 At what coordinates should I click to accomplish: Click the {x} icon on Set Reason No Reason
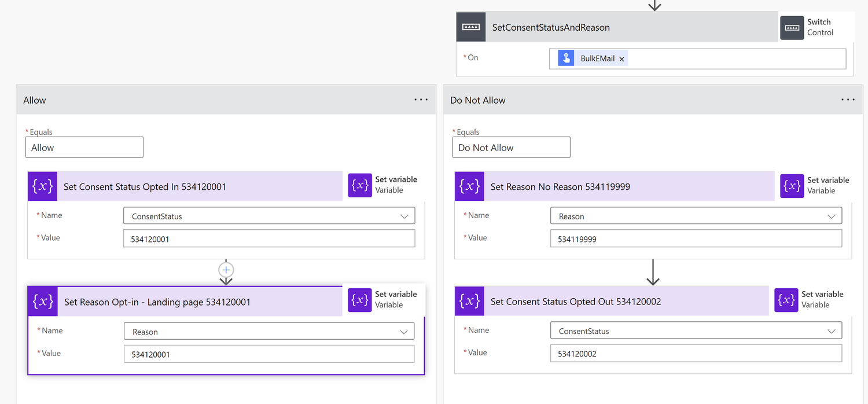469,186
